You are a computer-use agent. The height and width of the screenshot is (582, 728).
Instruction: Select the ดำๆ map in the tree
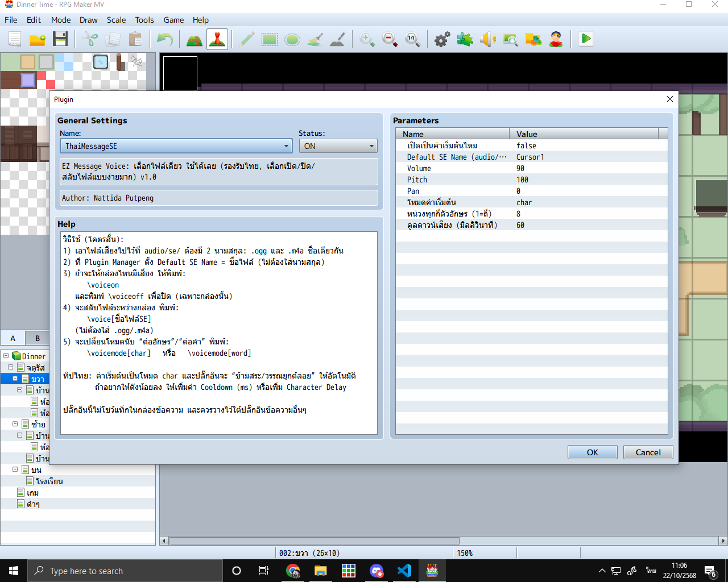pos(33,504)
